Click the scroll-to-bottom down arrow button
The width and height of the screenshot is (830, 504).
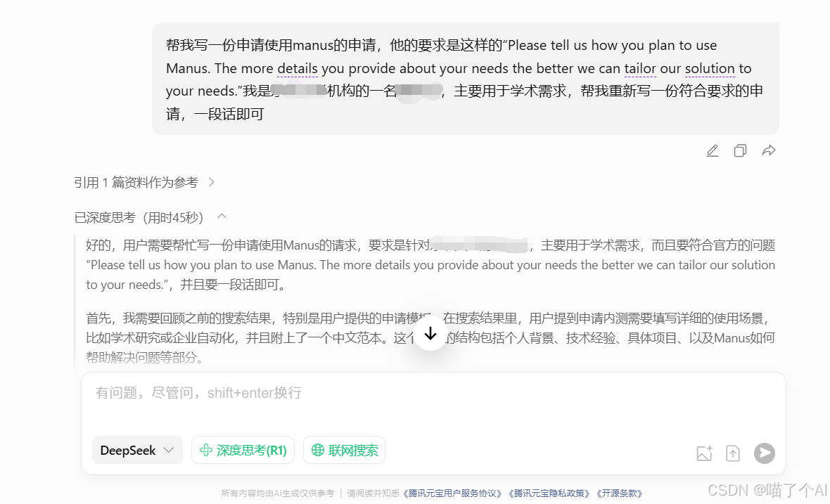click(430, 334)
